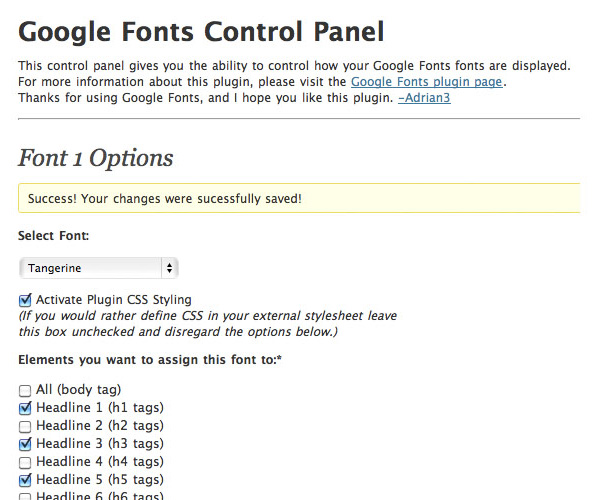Image resolution: width=615 pixels, height=500 pixels.
Task: Click the 'Google Fonts Control Panel' title
Action: (x=201, y=32)
